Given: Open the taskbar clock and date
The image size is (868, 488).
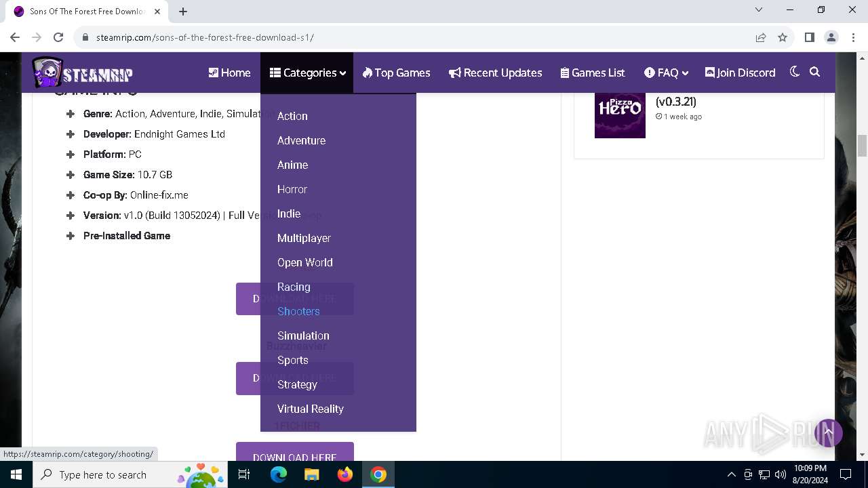Looking at the screenshot, I should pyautogui.click(x=810, y=474).
